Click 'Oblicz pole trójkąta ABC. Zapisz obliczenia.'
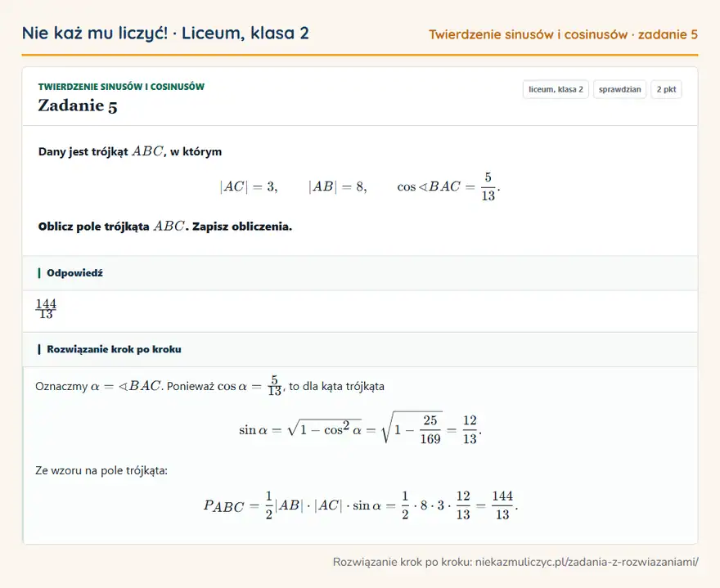The image size is (720, 588). coord(165,227)
